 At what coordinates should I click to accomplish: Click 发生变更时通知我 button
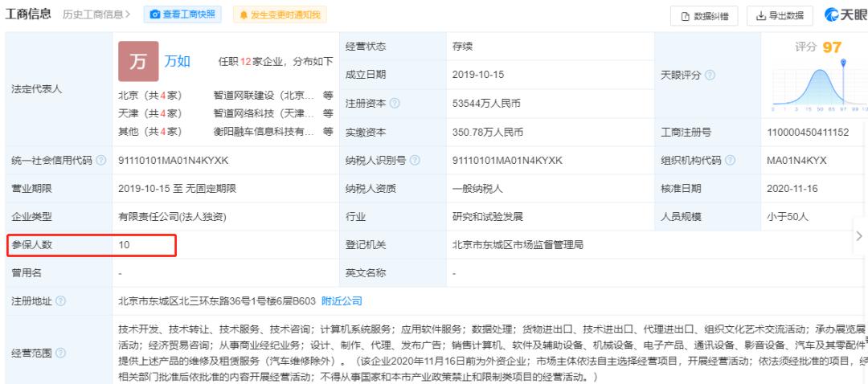[x=280, y=15]
